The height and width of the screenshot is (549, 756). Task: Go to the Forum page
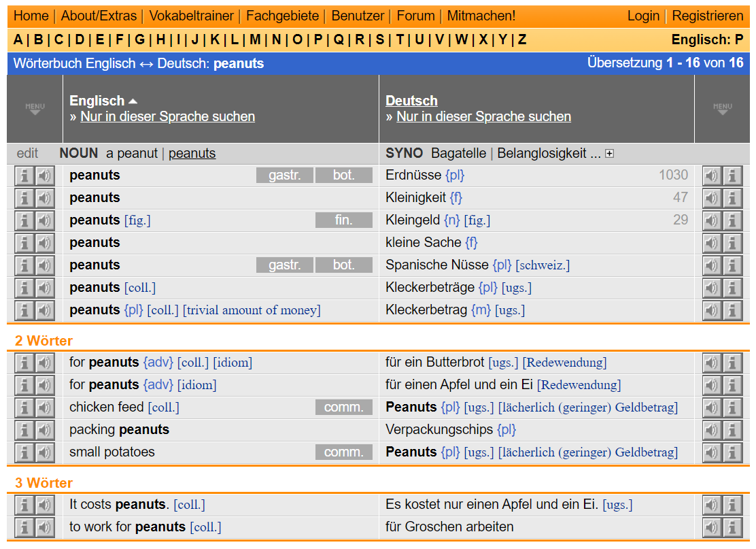pyautogui.click(x=415, y=16)
